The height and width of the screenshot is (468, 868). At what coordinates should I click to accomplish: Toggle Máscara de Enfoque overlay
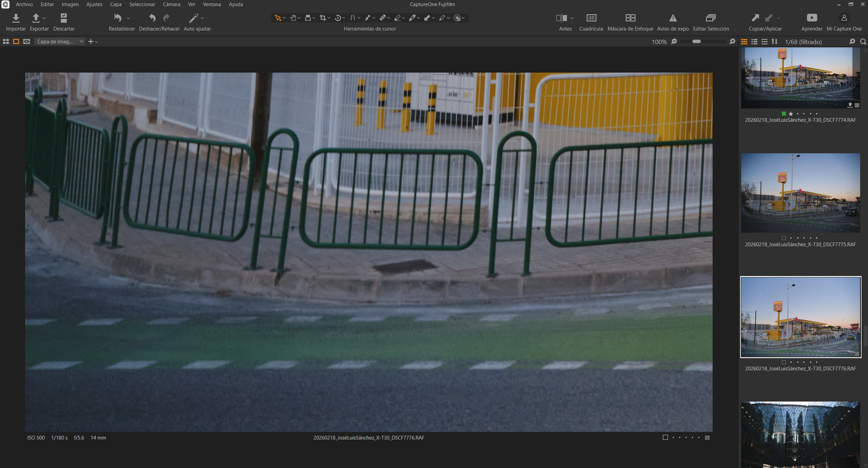(630, 18)
